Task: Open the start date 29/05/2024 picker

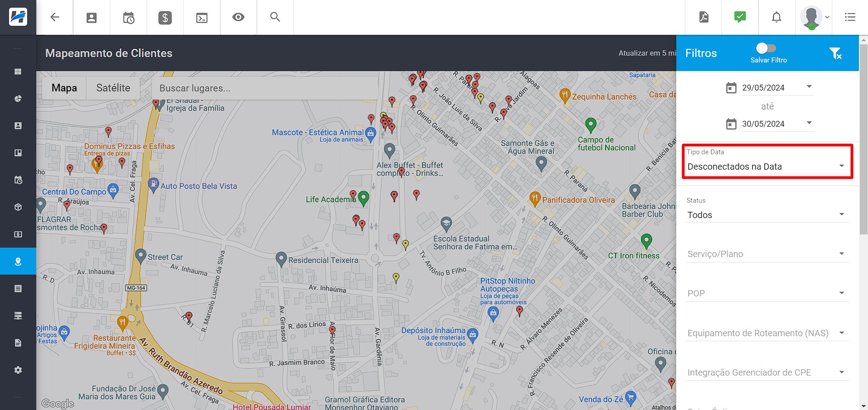Action: [777, 88]
